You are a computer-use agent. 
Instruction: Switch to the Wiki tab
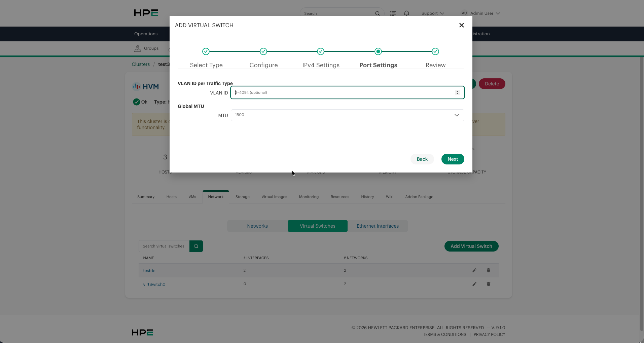[x=389, y=197]
